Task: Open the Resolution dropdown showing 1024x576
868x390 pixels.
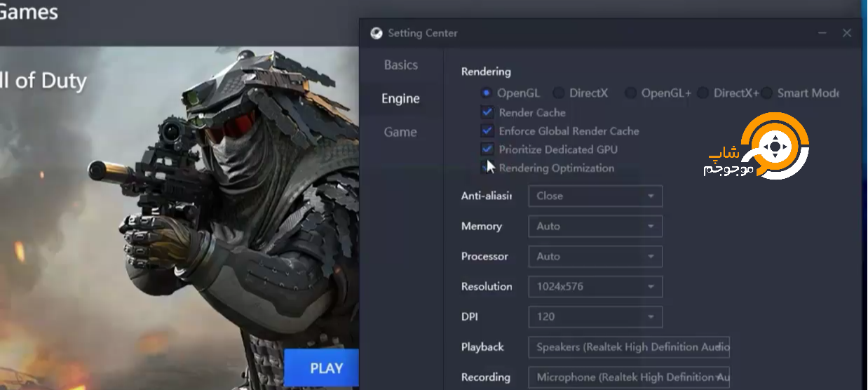Action: click(595, 286)
